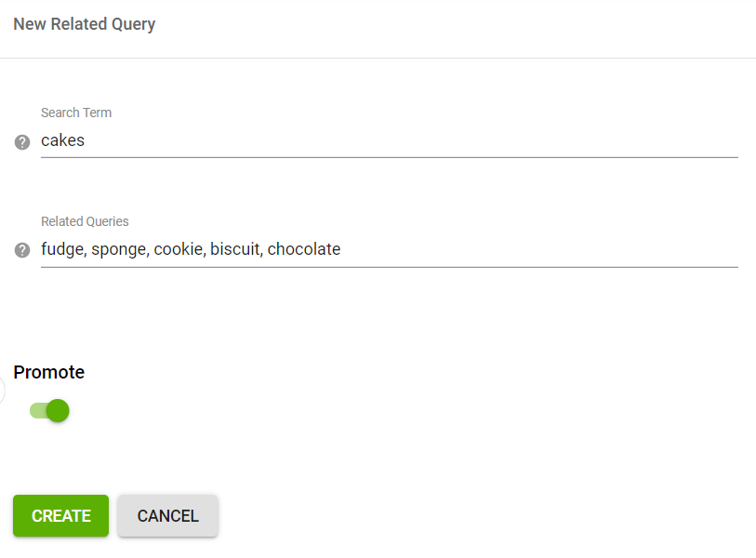Click the help icon beside Related Queries
Screen dimensions: 756x558
click(x=23, y=250)
